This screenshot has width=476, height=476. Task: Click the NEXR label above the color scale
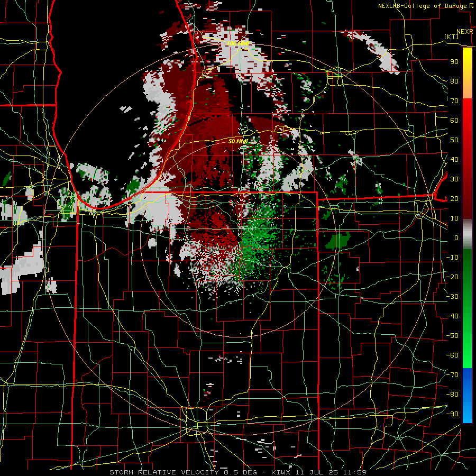coord(465,31)
